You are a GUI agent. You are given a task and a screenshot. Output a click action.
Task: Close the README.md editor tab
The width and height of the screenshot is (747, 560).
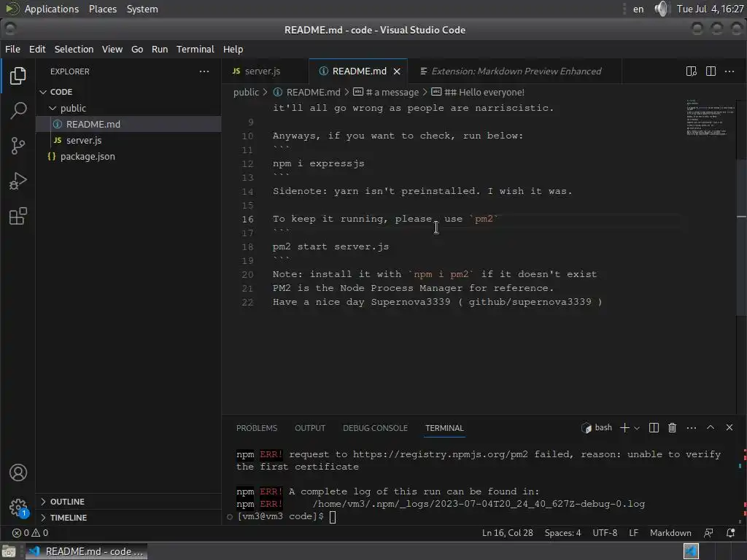(x=397, y=71)
